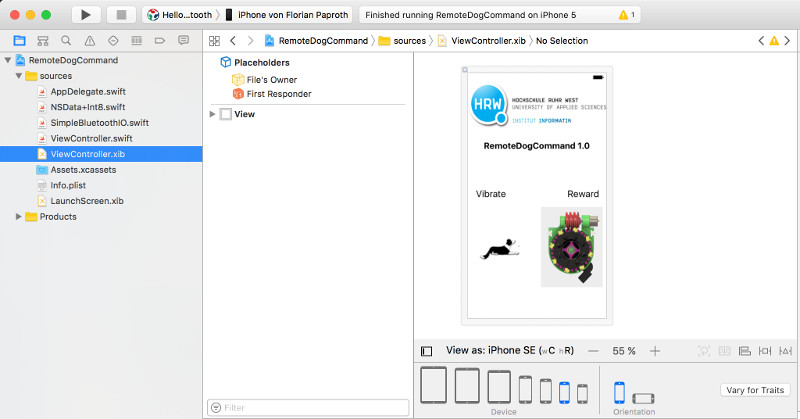The width and height of the screenshot is (800, 419).
Task: Stop the running app
Action: pos(121,15)
